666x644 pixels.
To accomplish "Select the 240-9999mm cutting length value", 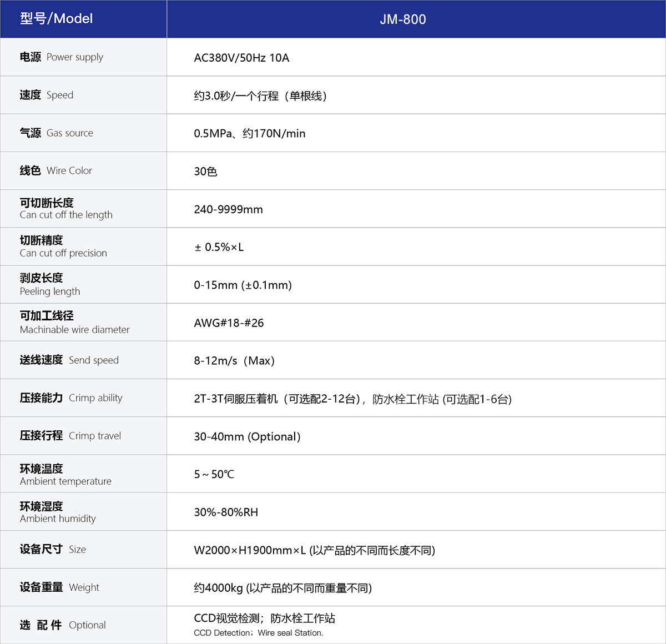I will [228, 209].
